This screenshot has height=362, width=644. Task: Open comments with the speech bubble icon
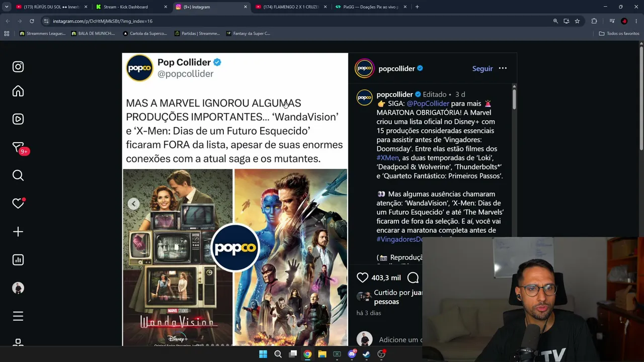413,278
